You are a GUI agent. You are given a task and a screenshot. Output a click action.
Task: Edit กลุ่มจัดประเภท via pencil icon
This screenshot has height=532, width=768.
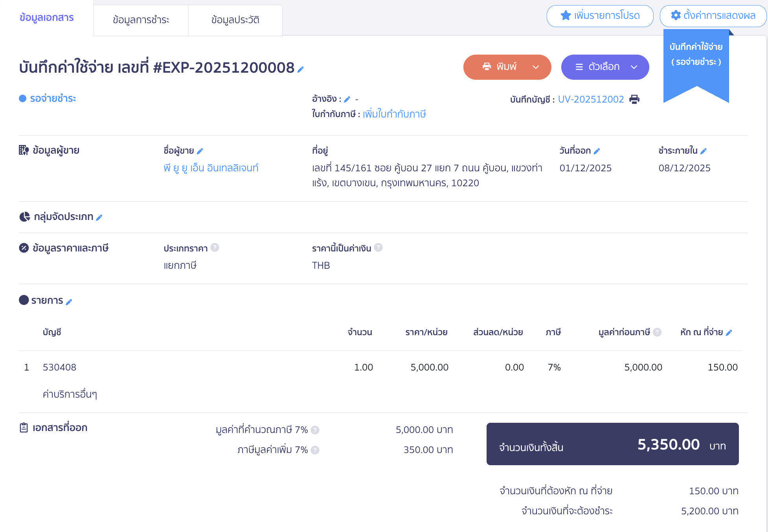99,218
